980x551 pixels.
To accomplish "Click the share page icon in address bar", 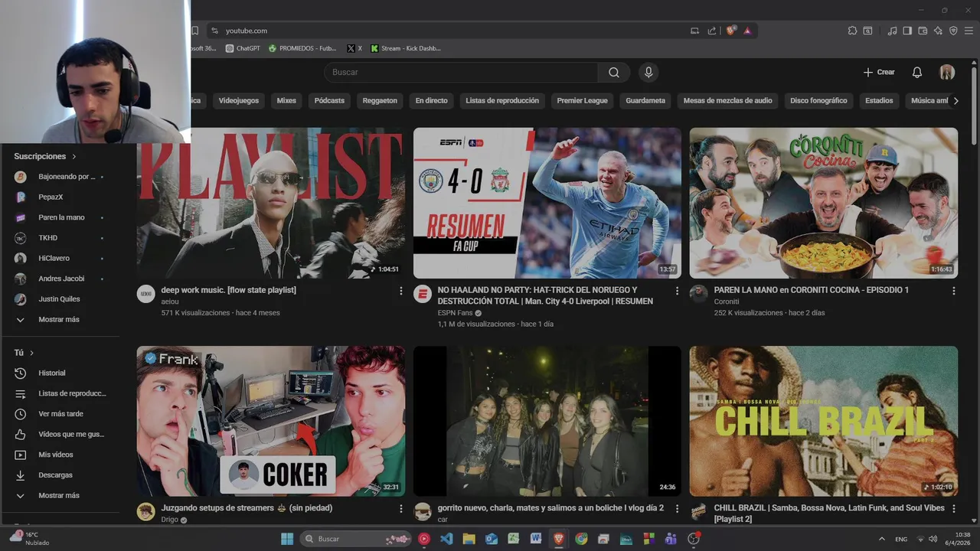I will pos(712,31).
